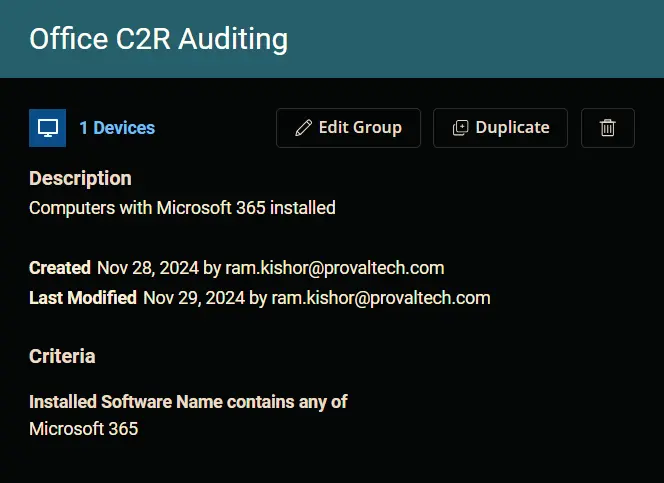Click the copy icon in Duplicate
Viewport: 664px width, 483px height.
(460, 128)
